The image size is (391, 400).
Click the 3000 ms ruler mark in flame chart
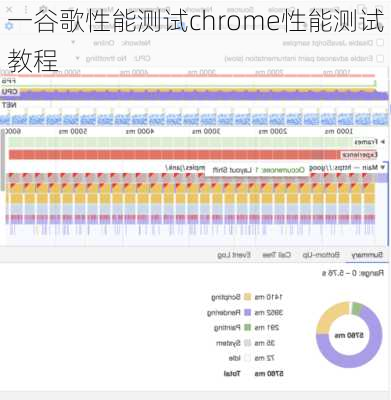click(206, 131)
